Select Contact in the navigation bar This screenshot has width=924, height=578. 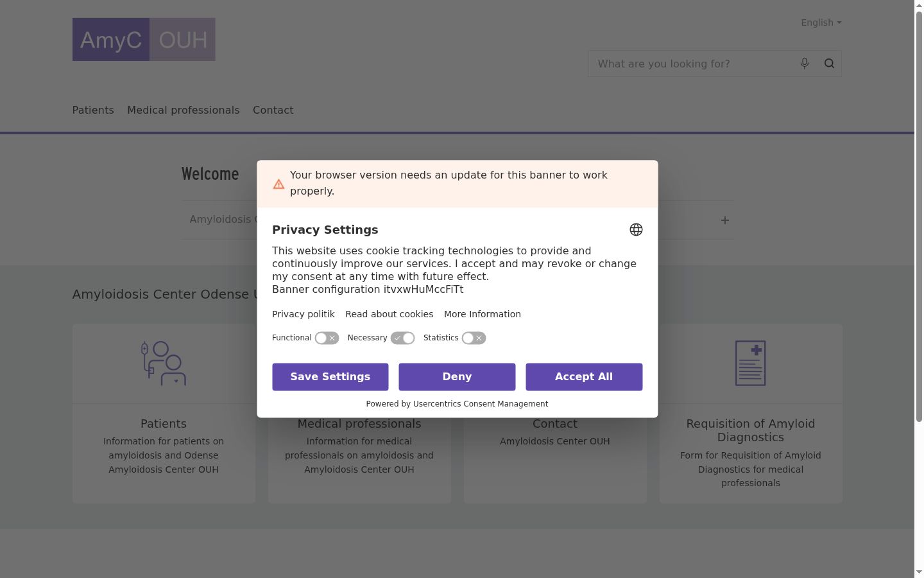click(273, 110)
